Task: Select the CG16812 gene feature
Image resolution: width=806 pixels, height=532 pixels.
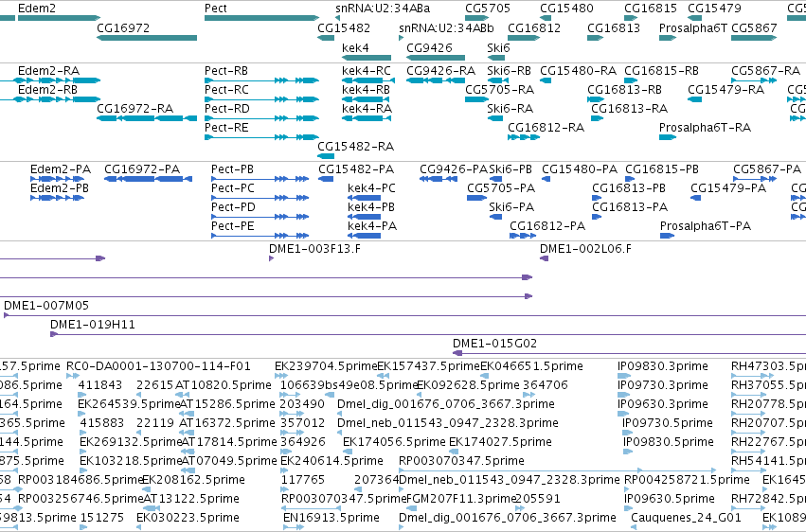Action: click(524, 38)
